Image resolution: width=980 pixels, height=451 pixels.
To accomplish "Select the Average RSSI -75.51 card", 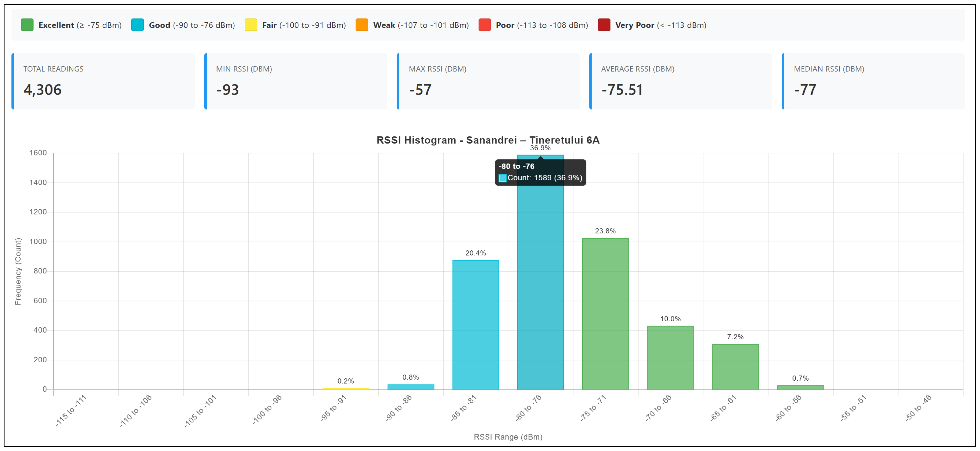I will click(680, 81).
